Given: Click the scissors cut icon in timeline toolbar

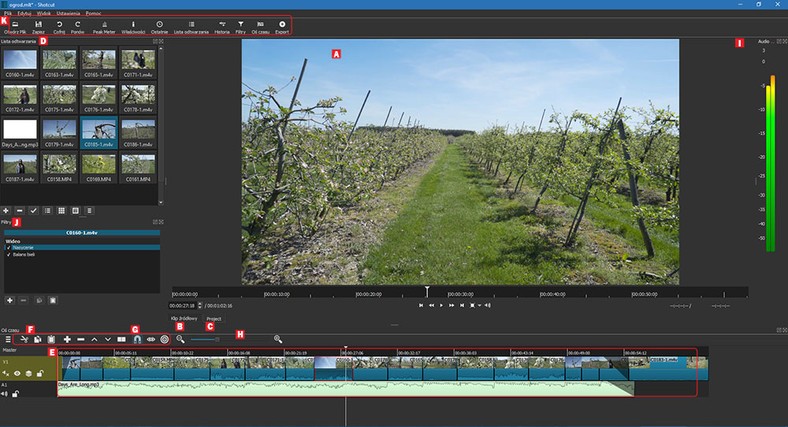Looking at the screenshot, I should coord(22,340).
